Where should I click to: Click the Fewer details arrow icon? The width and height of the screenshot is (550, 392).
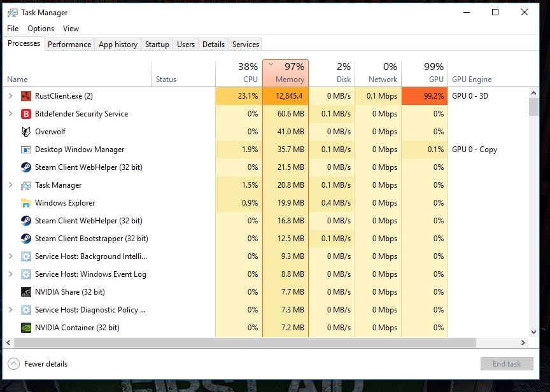(13, 364)
